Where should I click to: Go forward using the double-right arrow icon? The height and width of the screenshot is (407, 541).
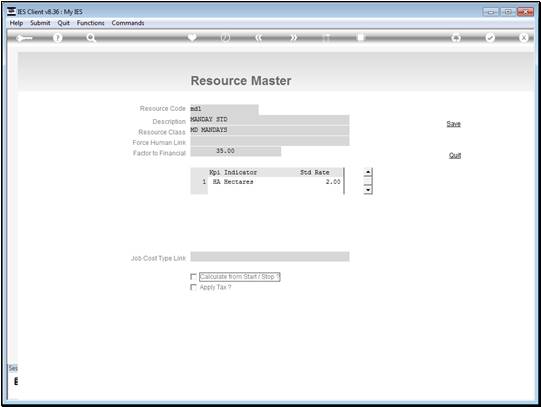click(x=293, y=38)
